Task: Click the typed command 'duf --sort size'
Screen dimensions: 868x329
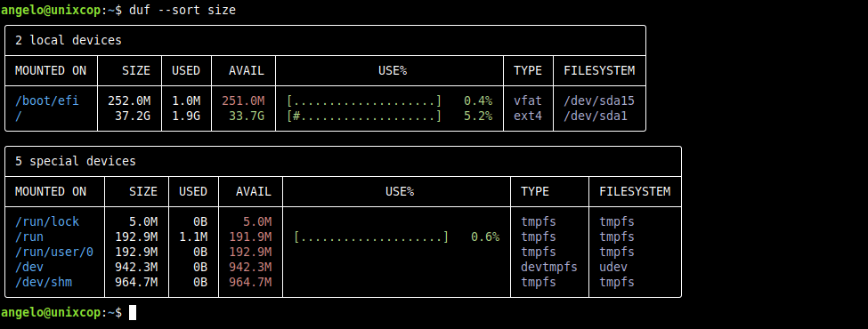Action: click(x=183, y=10)
